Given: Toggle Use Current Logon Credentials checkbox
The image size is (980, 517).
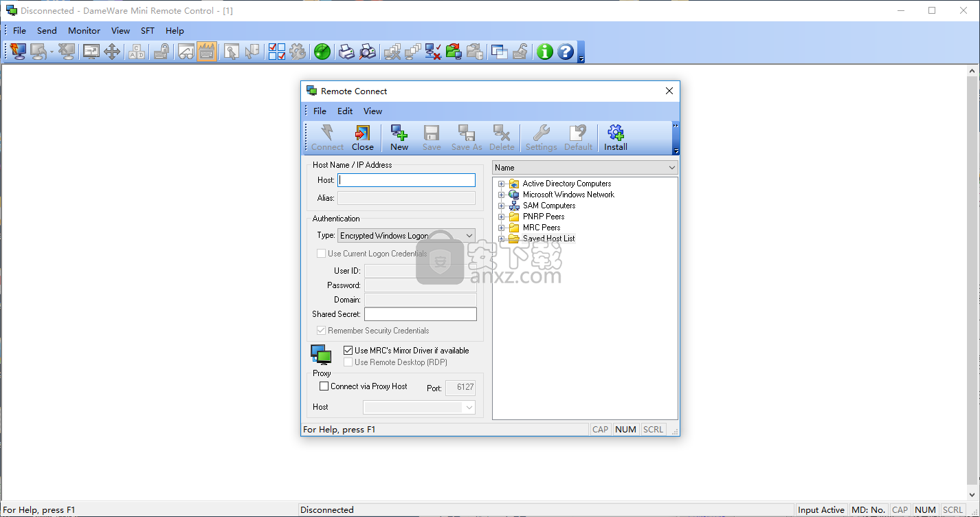Looking at the screenshot, I should point(321,254).
